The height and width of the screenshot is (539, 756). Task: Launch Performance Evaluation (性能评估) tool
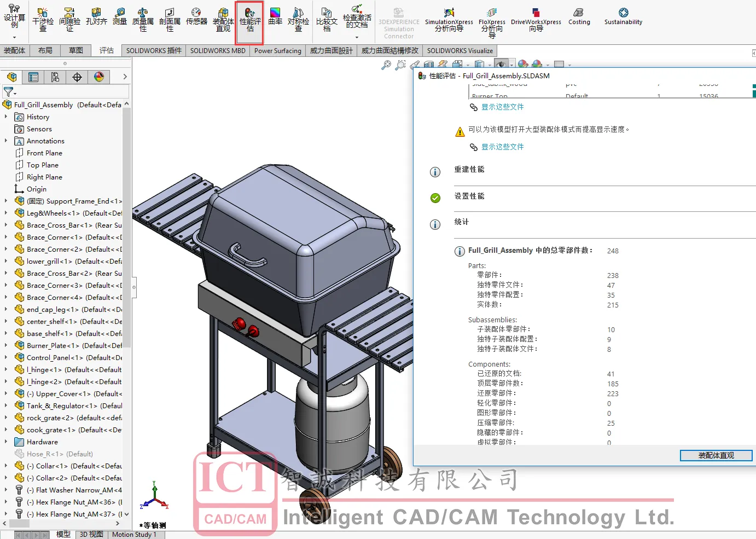point(249,20)
